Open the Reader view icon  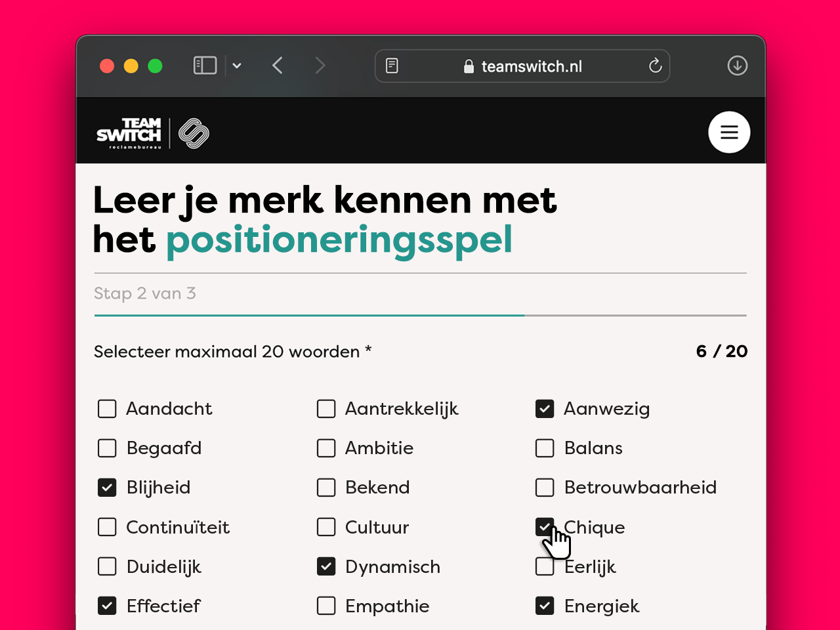(392, 66)
